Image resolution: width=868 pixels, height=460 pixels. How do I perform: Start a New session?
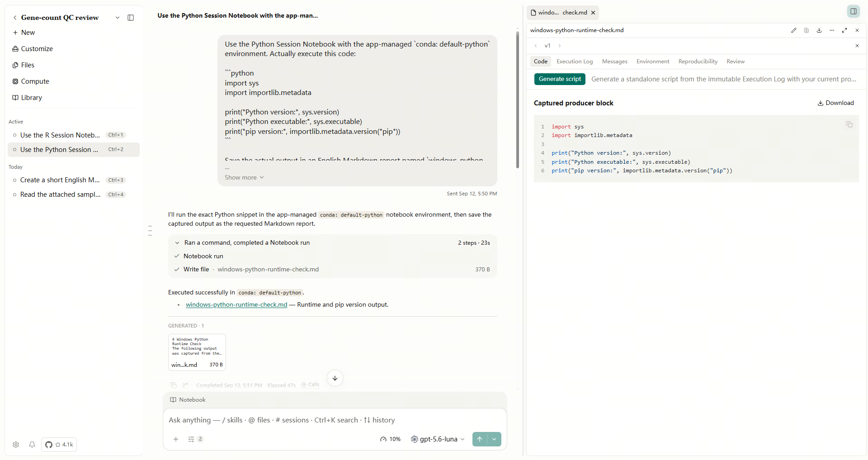point(24,33)
